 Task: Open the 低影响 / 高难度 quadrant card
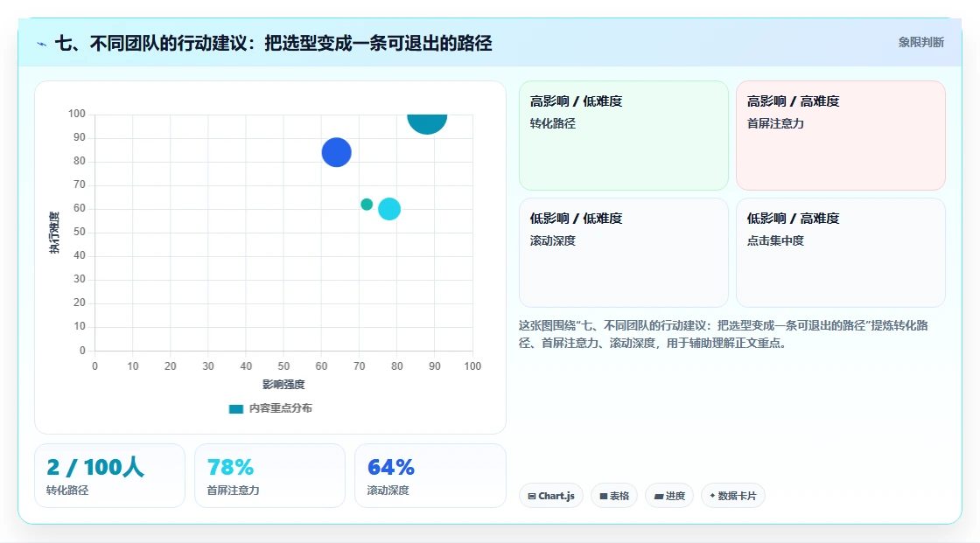841,253
